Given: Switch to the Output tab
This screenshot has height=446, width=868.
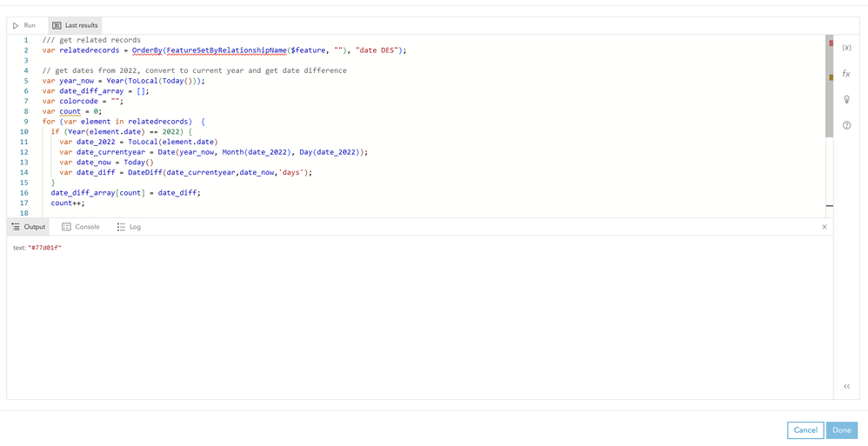Looking at the screenshot, I should [x=28, y=227].
